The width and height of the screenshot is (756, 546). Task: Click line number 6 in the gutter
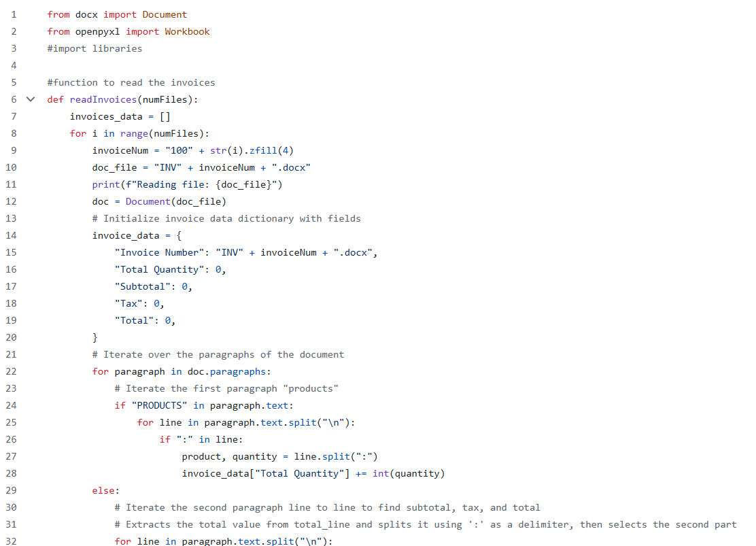click(x=14, y=99)
